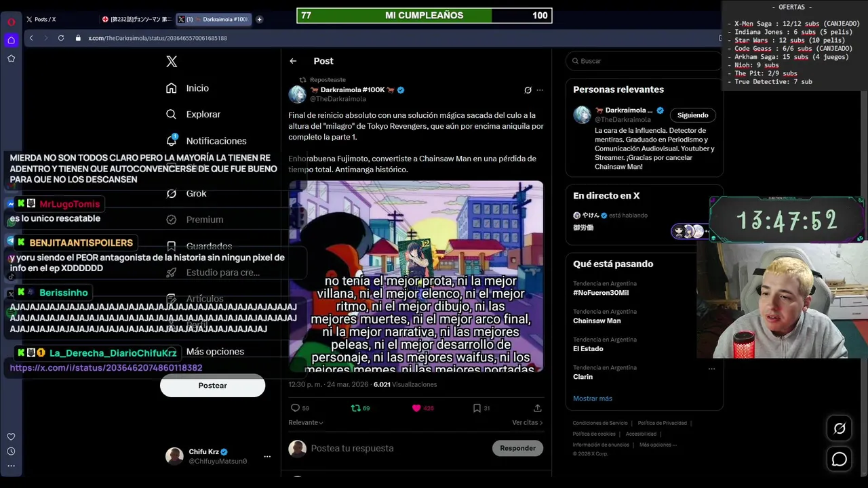868x488 pixels.
Task: Click the address bar URL
Action: click(157, 38)
